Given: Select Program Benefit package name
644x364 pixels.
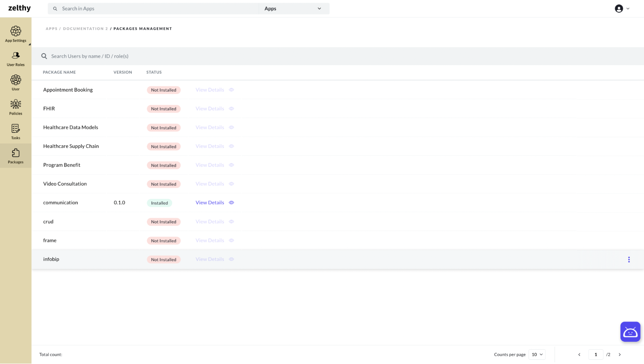Looking at the screenshot, I should [62, 165].
